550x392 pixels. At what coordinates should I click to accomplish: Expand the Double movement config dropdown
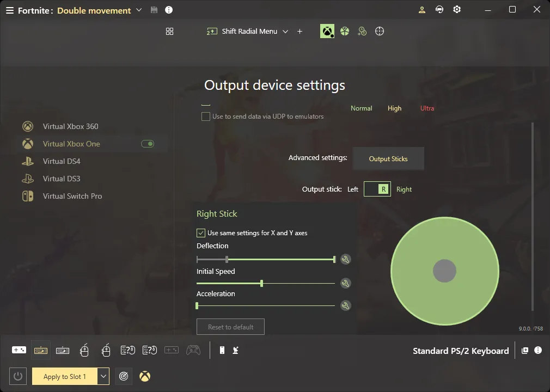tap(138, 10)
